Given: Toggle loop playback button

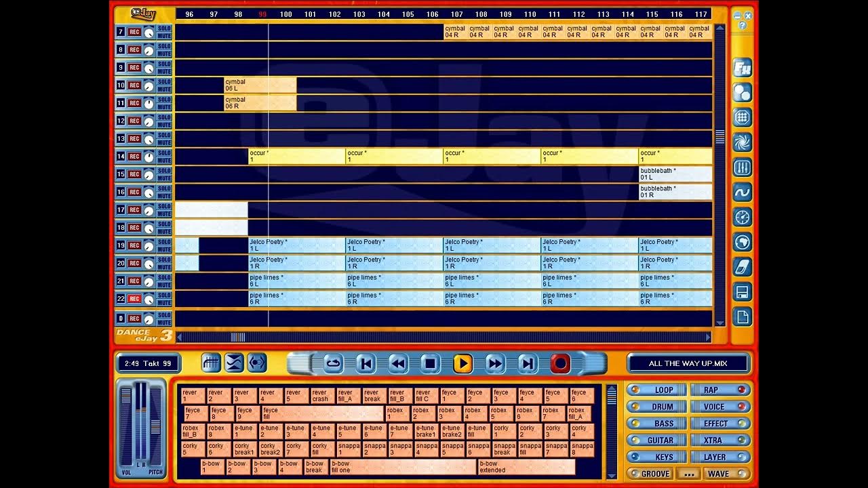Looking at the screenshot, I should point(333,364).
